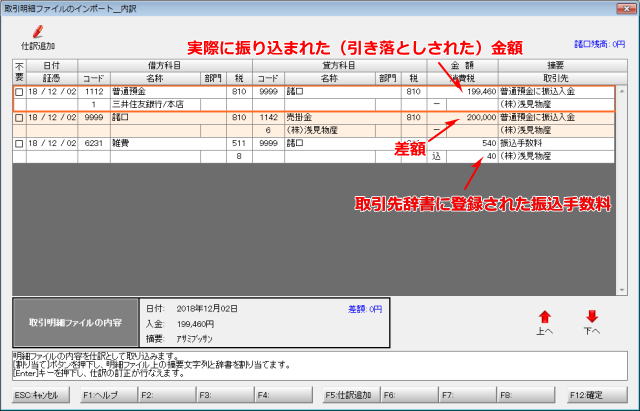Click the red 上へ up arrow
This screenshot has height=411, width=640.
click(x=544, y=317)
